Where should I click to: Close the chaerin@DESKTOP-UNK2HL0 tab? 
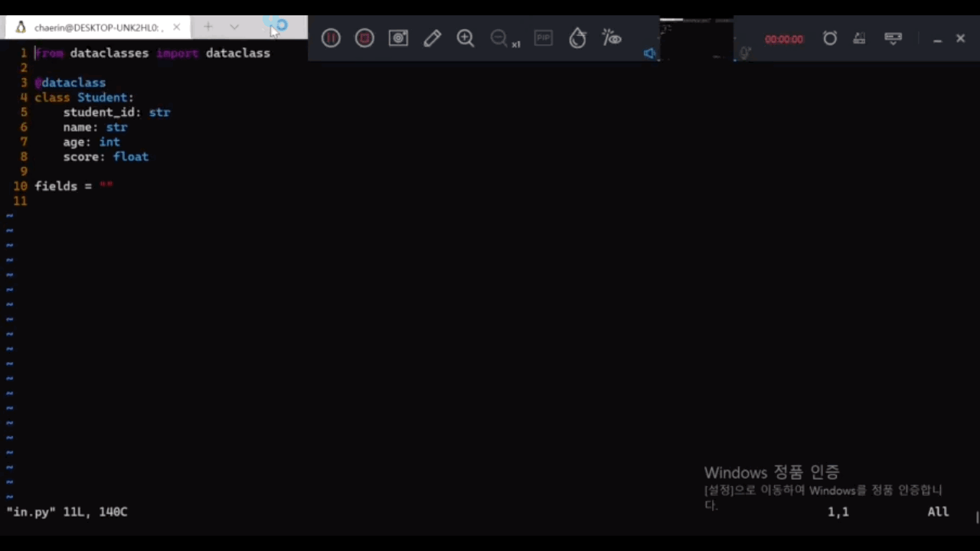coord(176,28)
